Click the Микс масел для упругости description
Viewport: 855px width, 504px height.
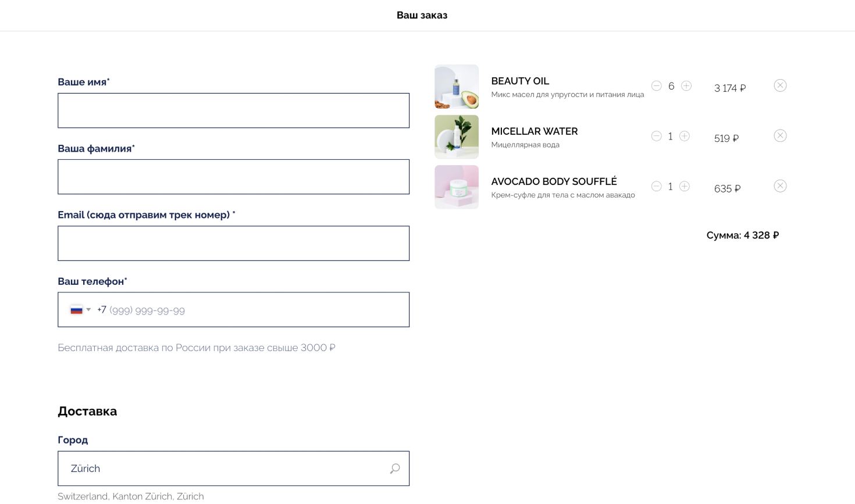tap(567, 95)
